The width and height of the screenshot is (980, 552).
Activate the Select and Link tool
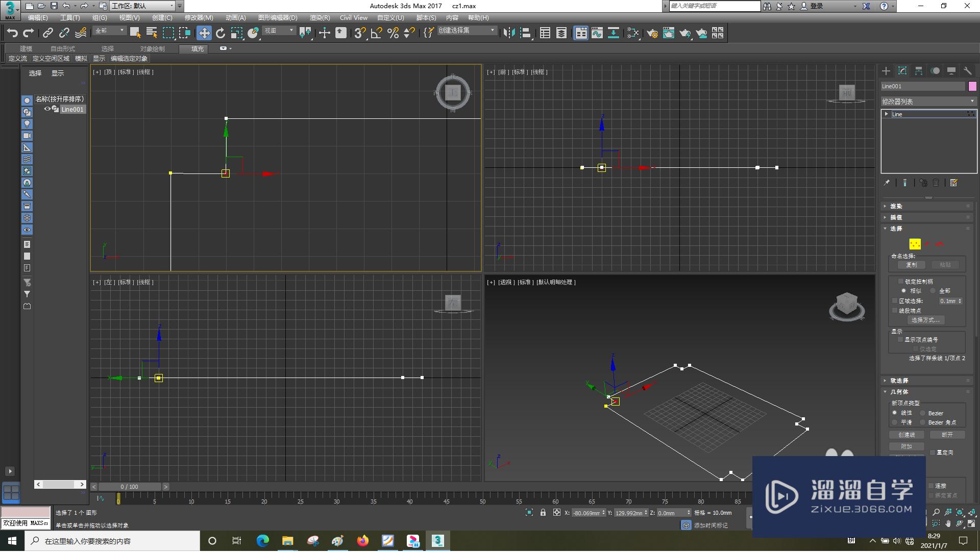pyautogui.click(x=47, y=33)
